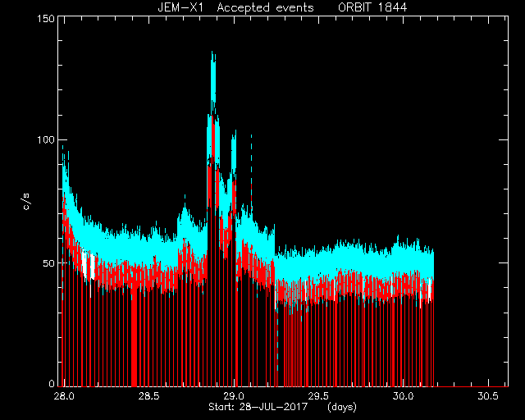The image size is (525, 420).
Task: Click the solid red gap block near 28.4
Action: [134, 340]
